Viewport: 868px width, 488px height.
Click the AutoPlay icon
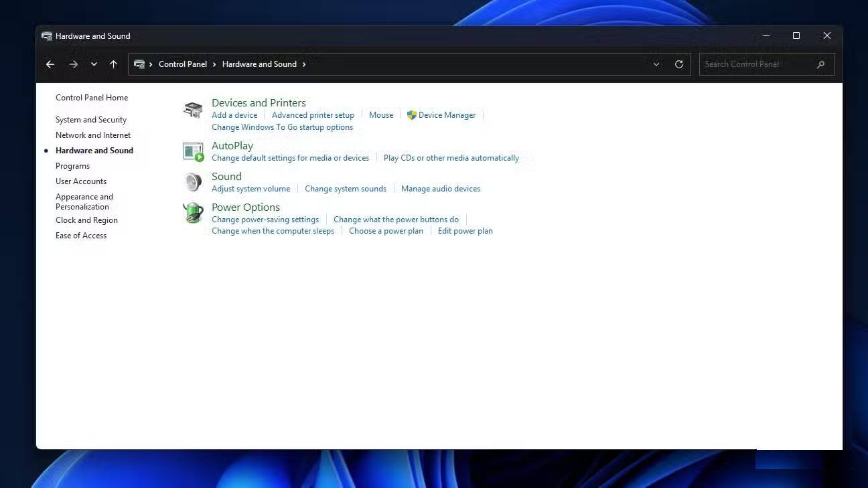coord(193,152)
